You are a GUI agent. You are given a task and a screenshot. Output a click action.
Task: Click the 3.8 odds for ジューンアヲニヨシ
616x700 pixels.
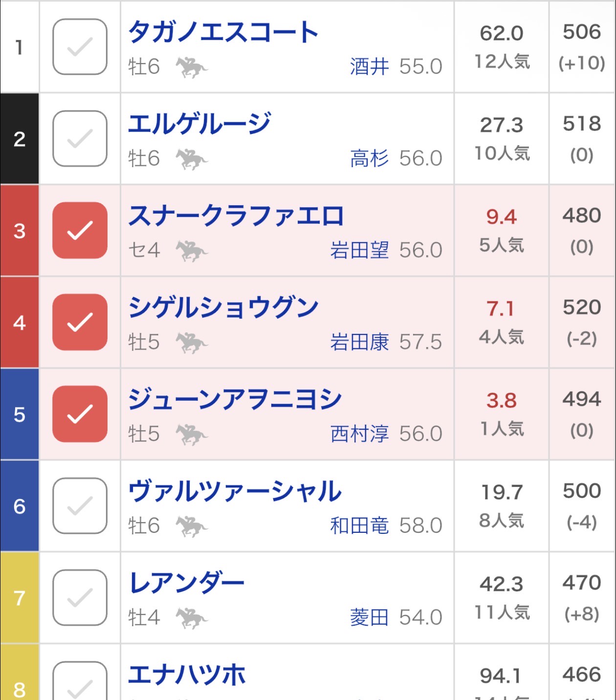click(501, 401)
